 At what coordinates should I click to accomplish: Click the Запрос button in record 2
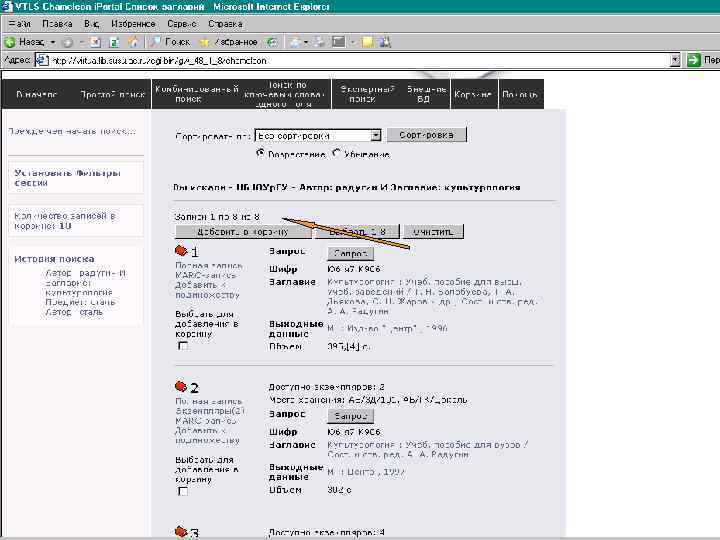[x=350, y=416]
